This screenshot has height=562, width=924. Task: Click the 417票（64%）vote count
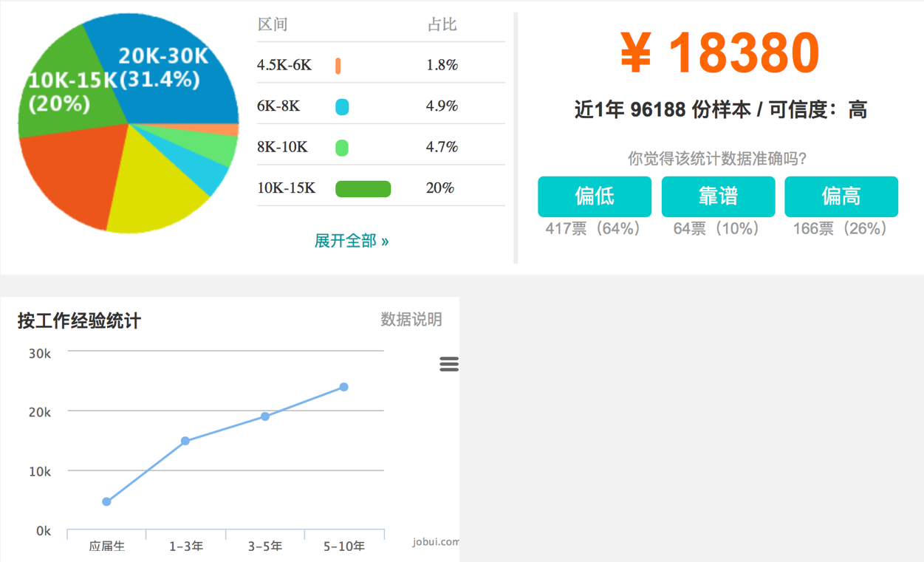point(594,229)
